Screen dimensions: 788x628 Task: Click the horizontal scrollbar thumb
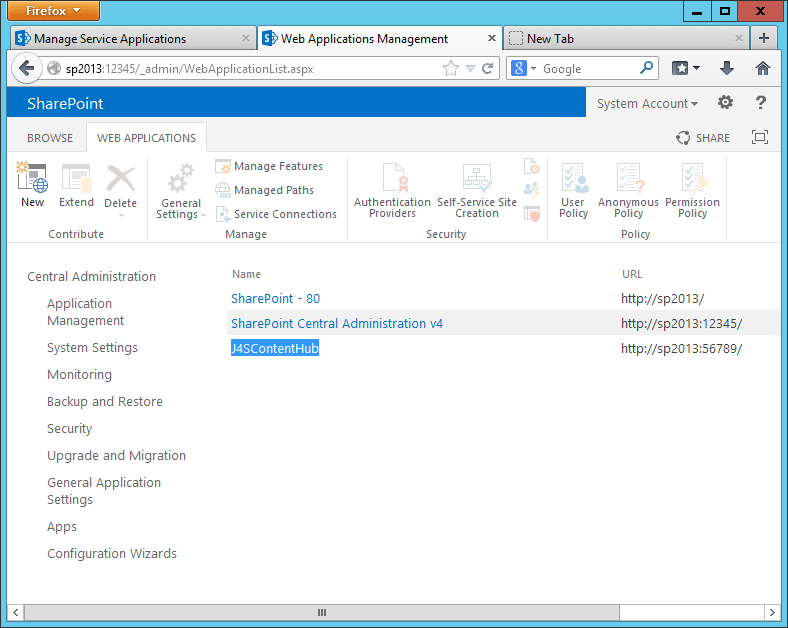pyautogui.click(x=322, y=612)
